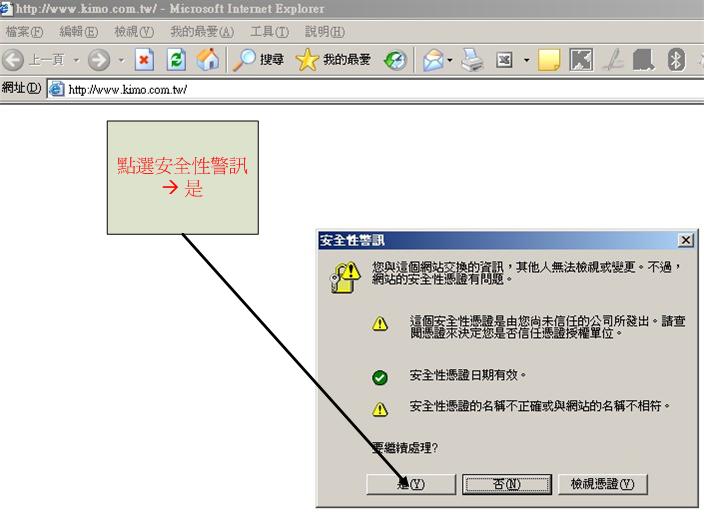Go to Home page icon
This screenshot has width=705, height=516.
click(207, 60)
